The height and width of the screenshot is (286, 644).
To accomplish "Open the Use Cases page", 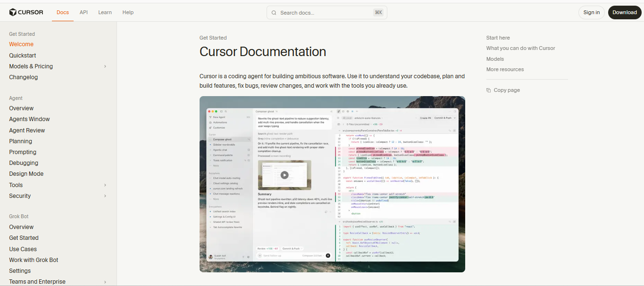I will 23,249.
